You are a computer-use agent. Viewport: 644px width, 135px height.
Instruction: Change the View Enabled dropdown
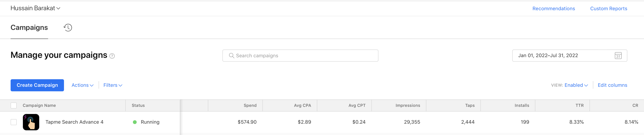576,85
